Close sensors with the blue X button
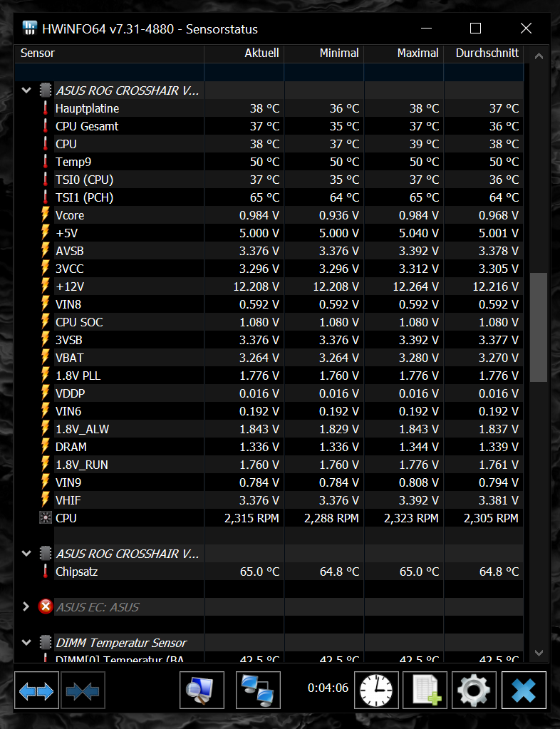Viewport: 560px width, 729px height. coord(524,691)
